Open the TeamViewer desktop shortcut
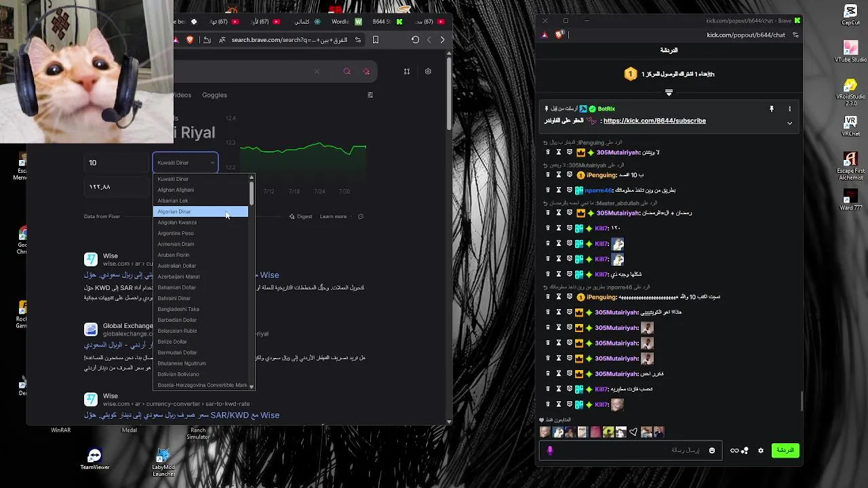Screen dimensions: 868x488 [x=94, y=459]
